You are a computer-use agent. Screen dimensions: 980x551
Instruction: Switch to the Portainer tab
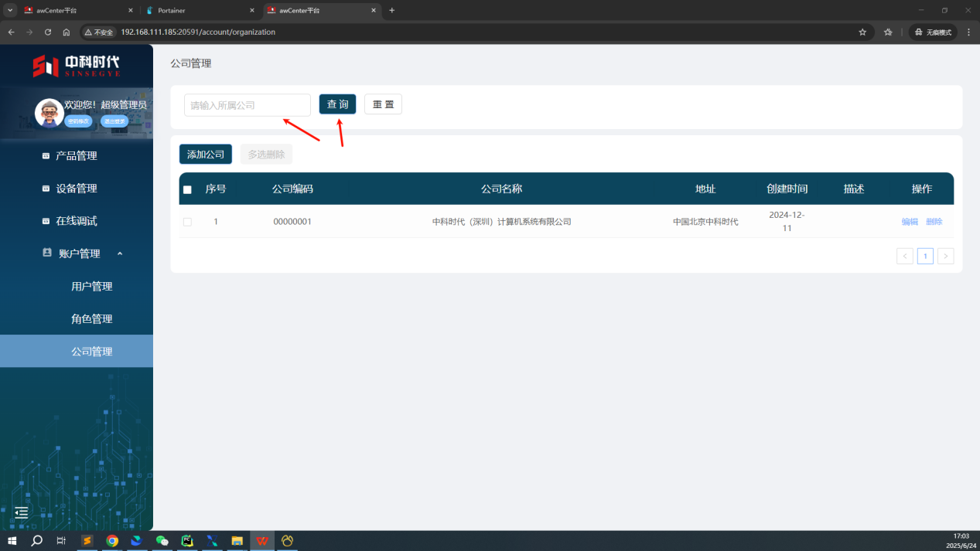pyautogui.click(x=200, y=10)
